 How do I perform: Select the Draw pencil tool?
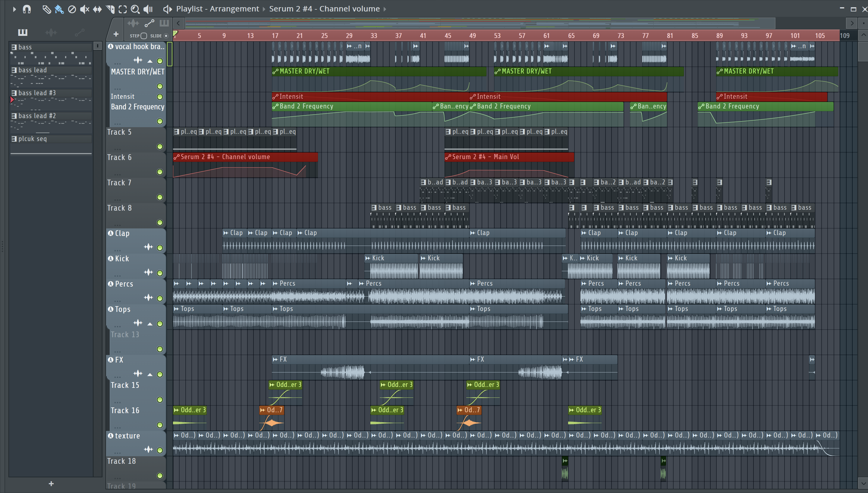coord(46,9)
